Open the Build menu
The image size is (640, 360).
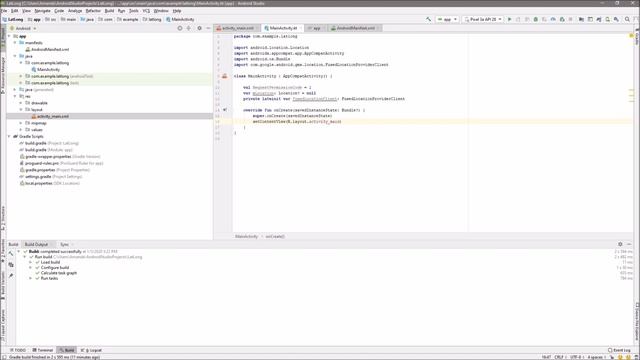pos(109,11)
